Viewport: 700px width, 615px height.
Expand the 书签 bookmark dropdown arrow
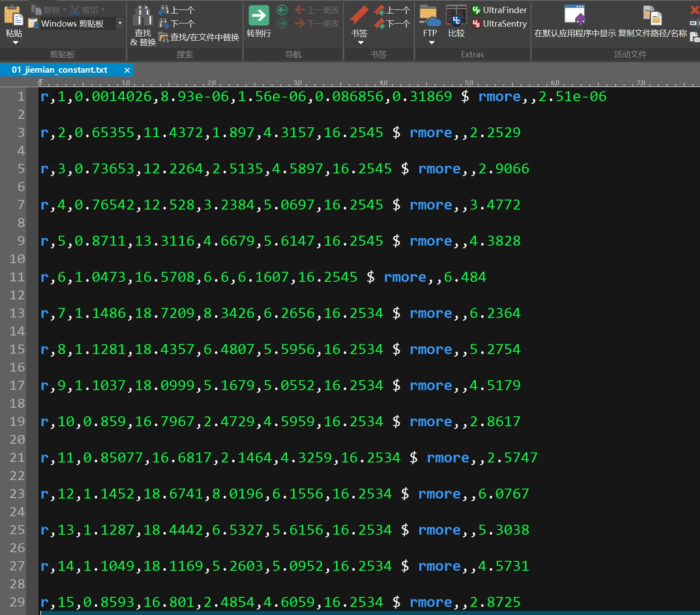pyautogui.click(x=361, y=43)
